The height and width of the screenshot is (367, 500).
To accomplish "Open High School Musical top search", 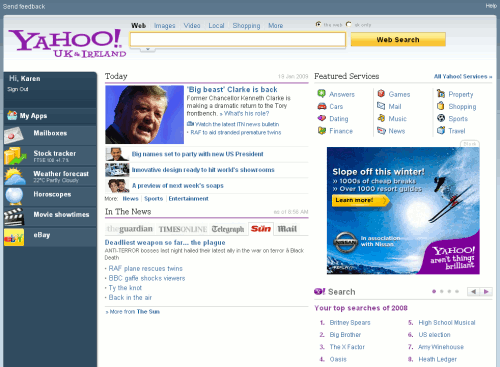I will click(x=447, y=323).
